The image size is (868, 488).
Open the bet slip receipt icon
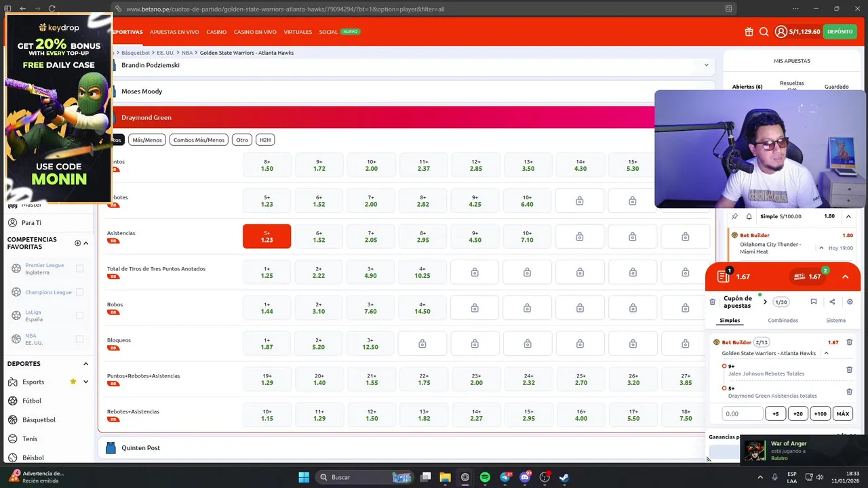pos(724,277)
